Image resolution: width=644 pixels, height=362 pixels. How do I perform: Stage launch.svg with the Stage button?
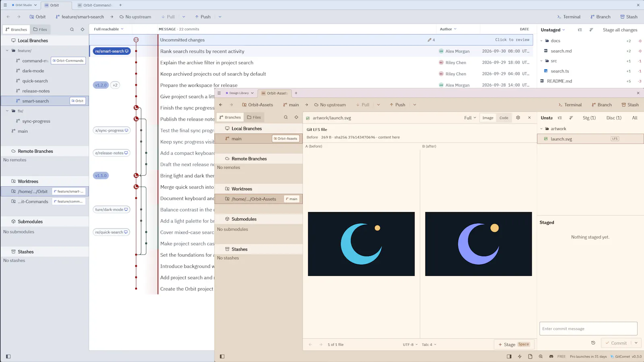(514, 344)
